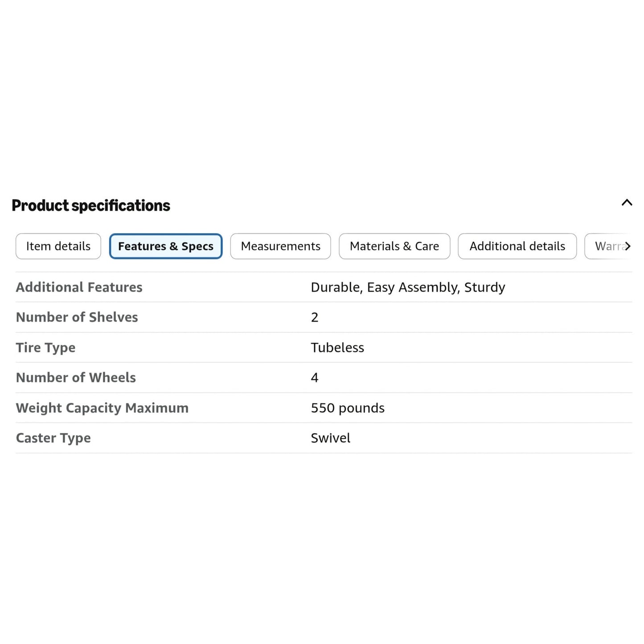Click the Swivel caster value
644x644 pixels.
click(x=331, y=438)
